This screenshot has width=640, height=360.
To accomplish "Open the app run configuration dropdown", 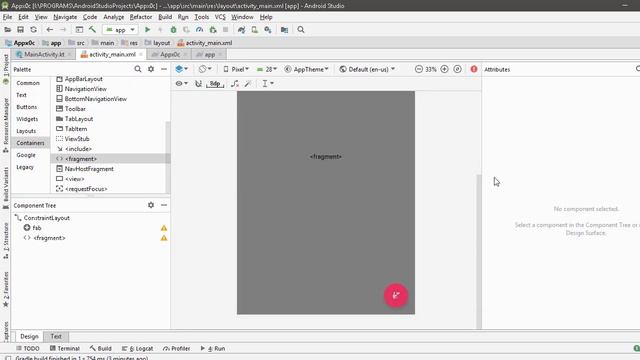I will click(120, 30).
